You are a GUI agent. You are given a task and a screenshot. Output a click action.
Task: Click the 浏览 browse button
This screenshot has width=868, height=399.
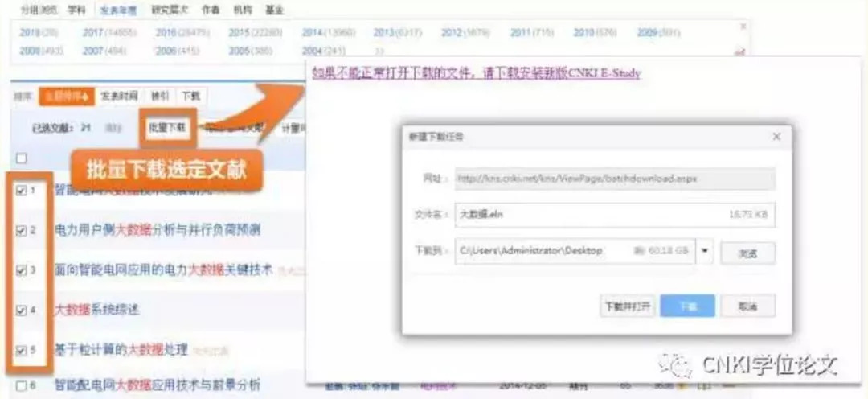(x=747, y=252)
